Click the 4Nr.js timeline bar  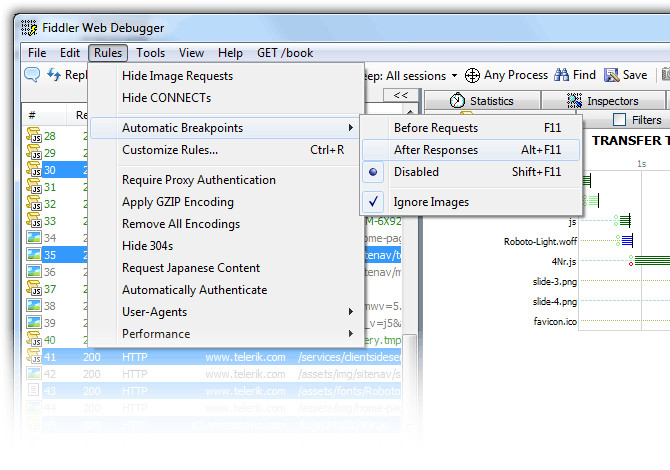tap(650, 260)
